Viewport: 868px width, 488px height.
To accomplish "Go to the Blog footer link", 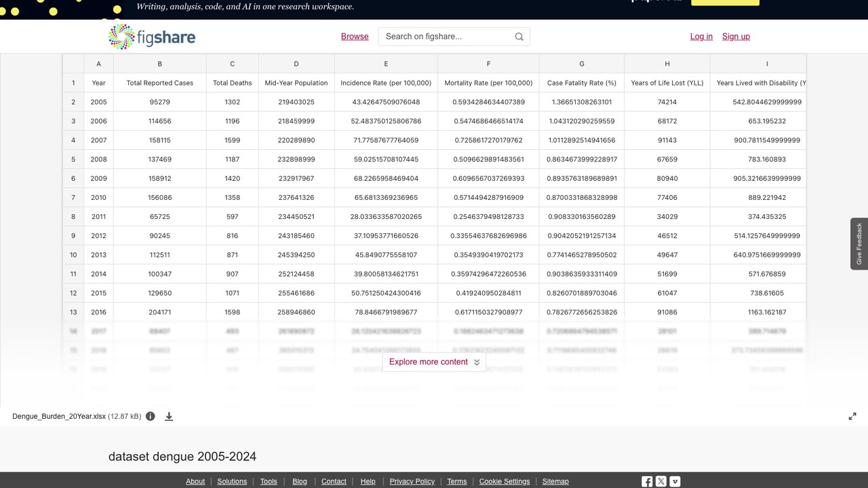I will 300,481.
